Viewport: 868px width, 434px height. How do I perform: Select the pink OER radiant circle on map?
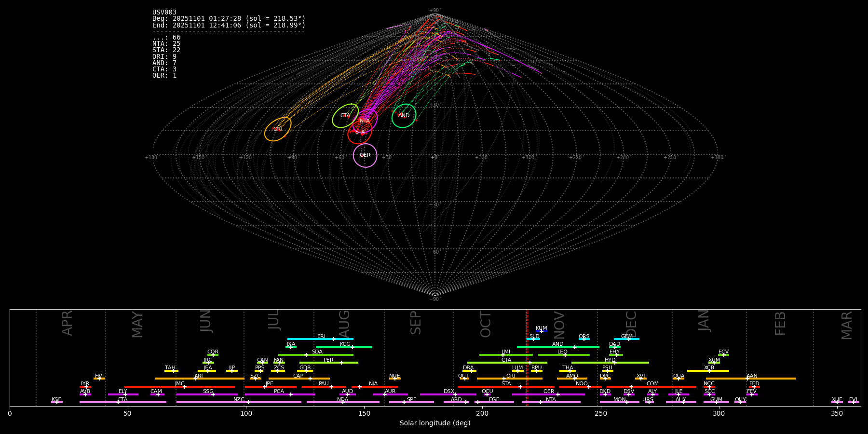(365, 155)
